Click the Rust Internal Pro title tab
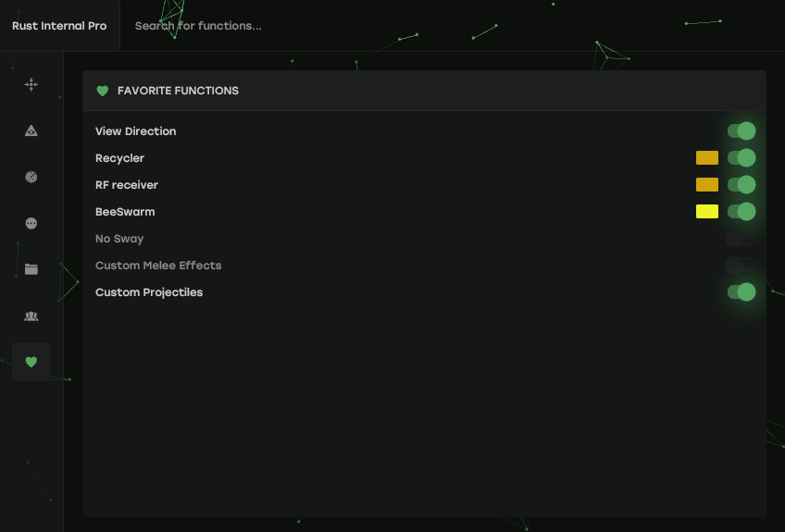 pos(59,26)
